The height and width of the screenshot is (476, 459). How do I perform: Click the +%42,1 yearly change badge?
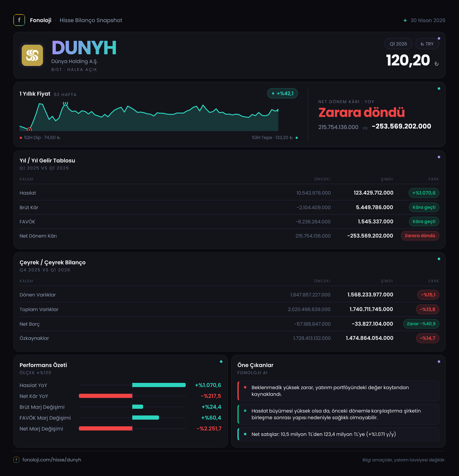(282, 94)
